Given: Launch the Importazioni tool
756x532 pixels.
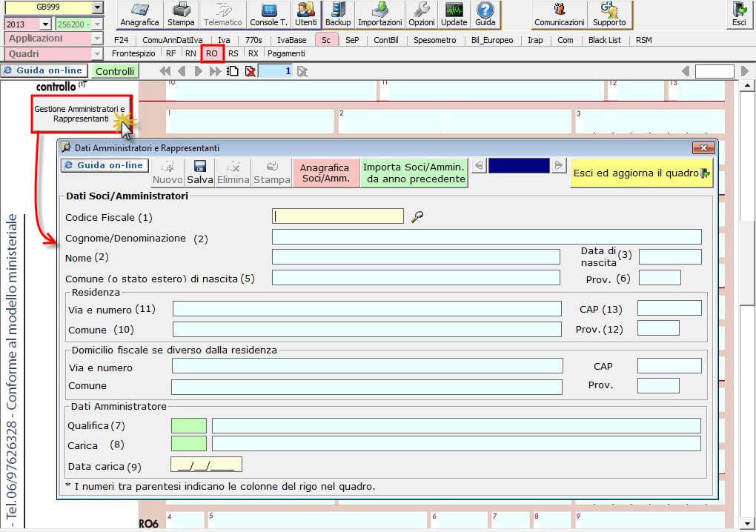Looking at the screenshot, I should 379,14.
